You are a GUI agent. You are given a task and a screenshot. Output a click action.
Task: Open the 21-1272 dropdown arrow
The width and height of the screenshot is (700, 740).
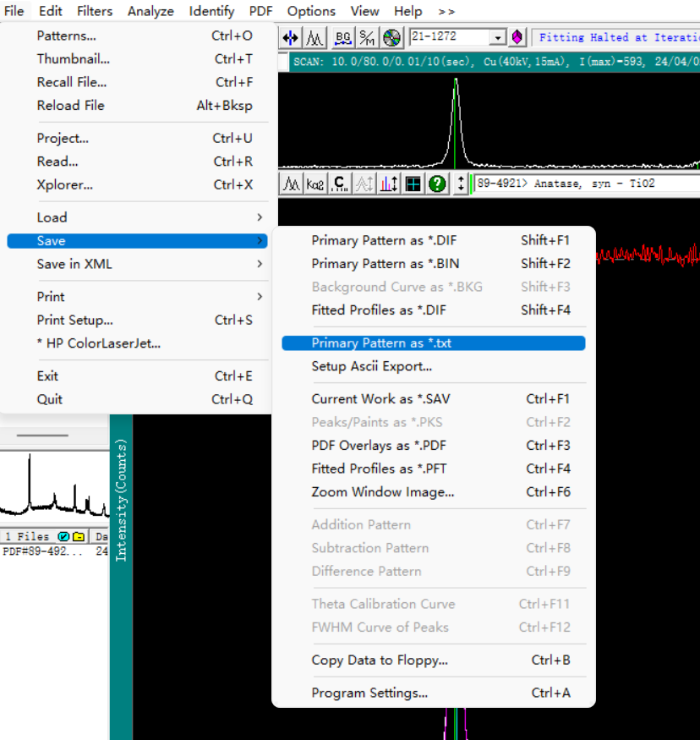point(497,38)
